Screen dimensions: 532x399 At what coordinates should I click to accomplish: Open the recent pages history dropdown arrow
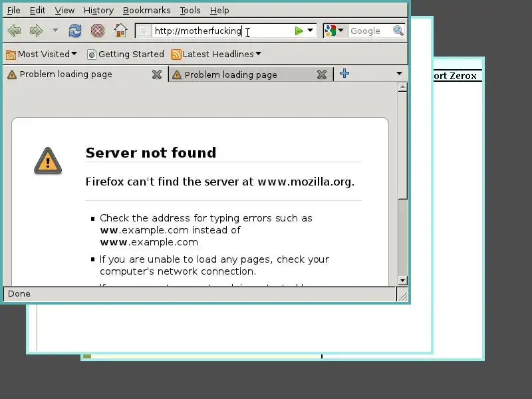click(x=55, y=31)
